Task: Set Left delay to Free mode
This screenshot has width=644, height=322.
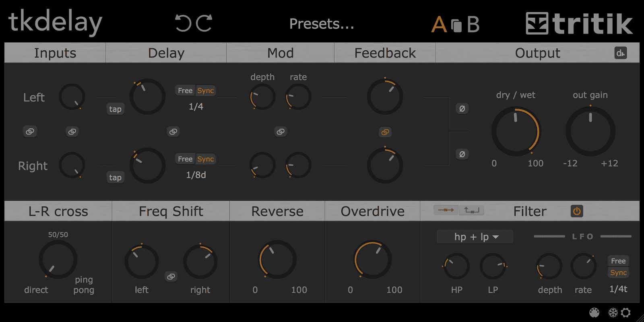Action: [x=185, y=91]
